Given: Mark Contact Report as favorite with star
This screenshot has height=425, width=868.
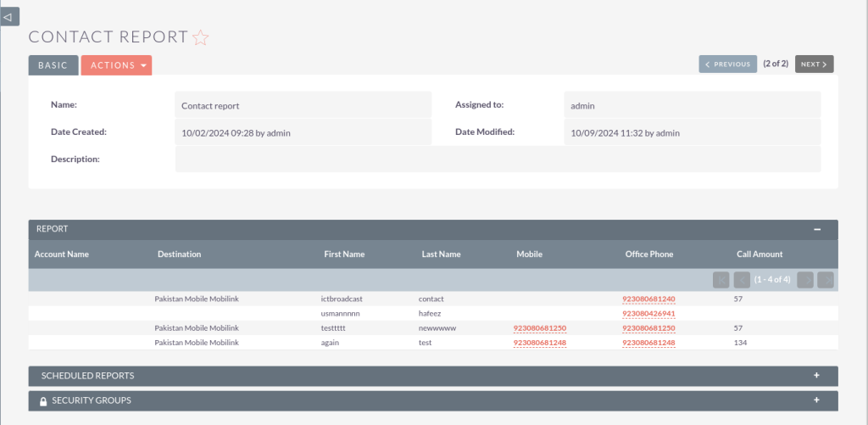Looking at the screenshot, I should [x=200, y=37].
